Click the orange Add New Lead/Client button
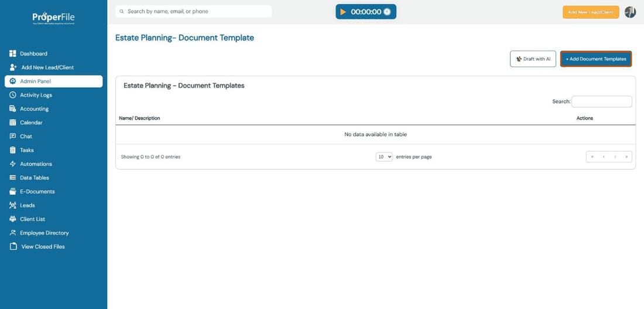Viewport: 644px width, 309px height. pyautogui.click(x=591, y=12)
